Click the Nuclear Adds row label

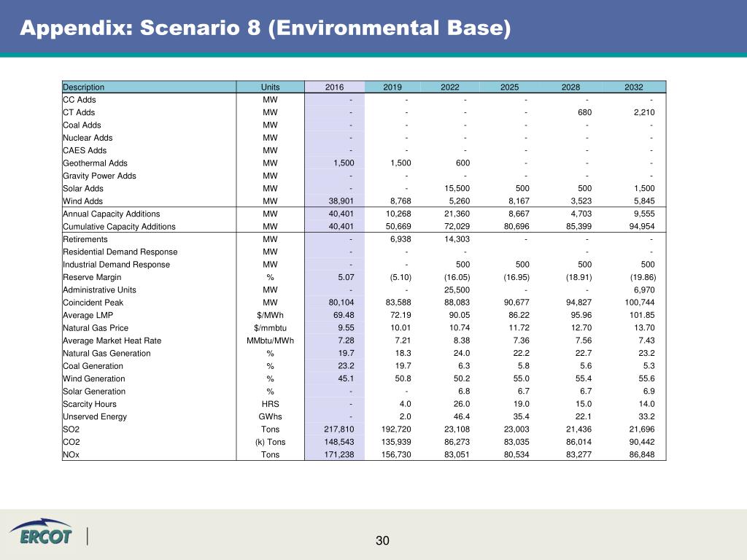pyautogui.click(x=88, y=138)
